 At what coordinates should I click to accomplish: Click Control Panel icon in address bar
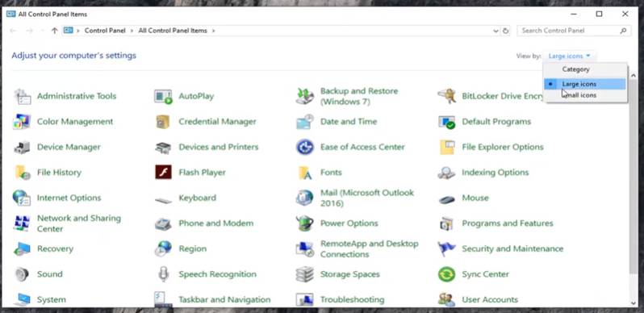(x=68, y=31)
